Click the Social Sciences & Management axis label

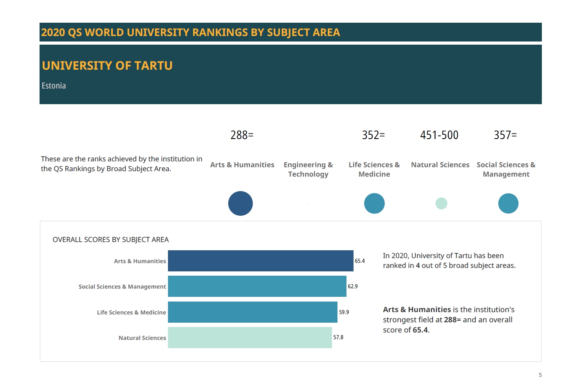coord(122,287)
